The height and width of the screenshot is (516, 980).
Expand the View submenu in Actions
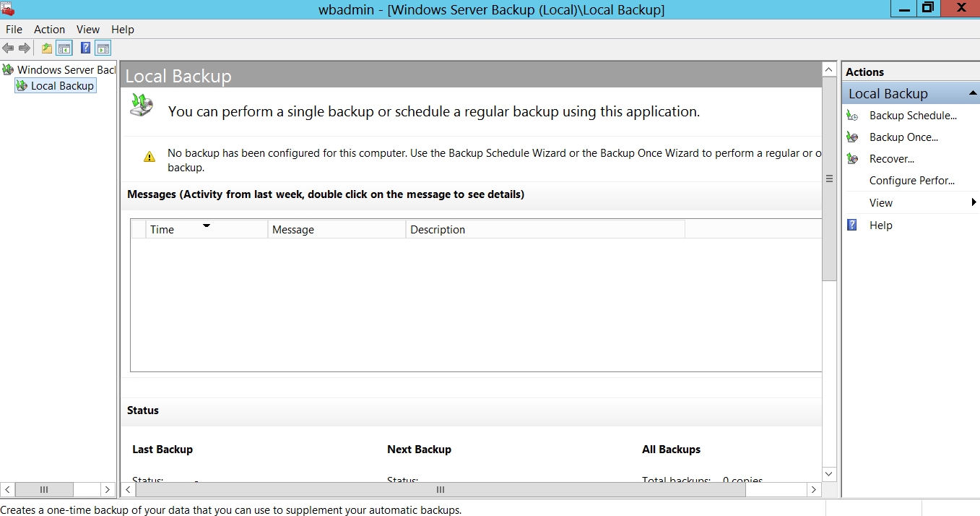click(880, 203)
